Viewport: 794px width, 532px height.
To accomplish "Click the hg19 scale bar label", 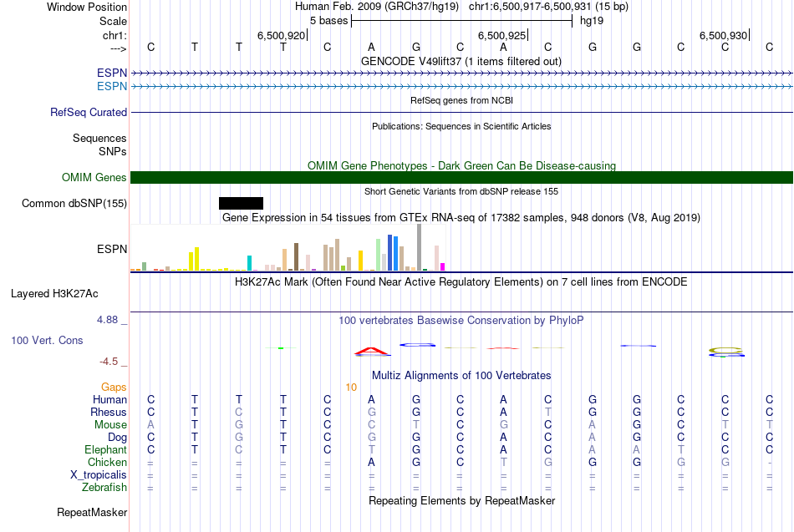I will 592,21.
